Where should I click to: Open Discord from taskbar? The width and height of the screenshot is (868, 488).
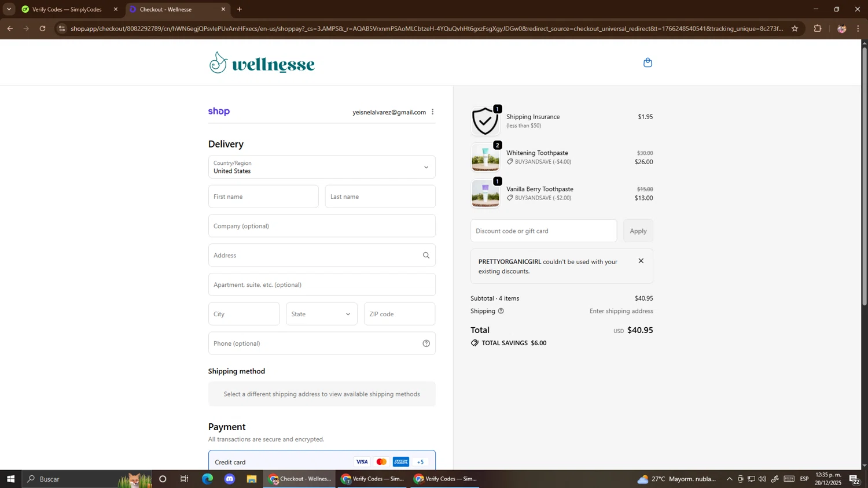pos(230,479)
